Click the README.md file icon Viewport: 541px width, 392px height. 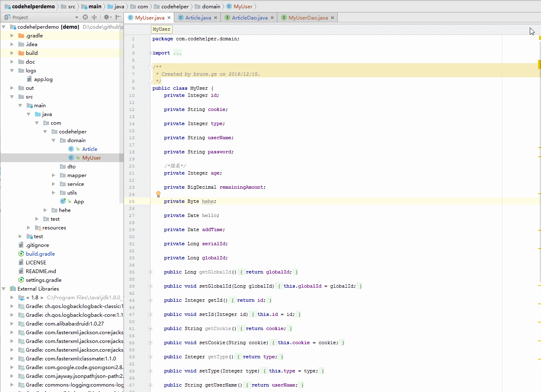[21, 271]
